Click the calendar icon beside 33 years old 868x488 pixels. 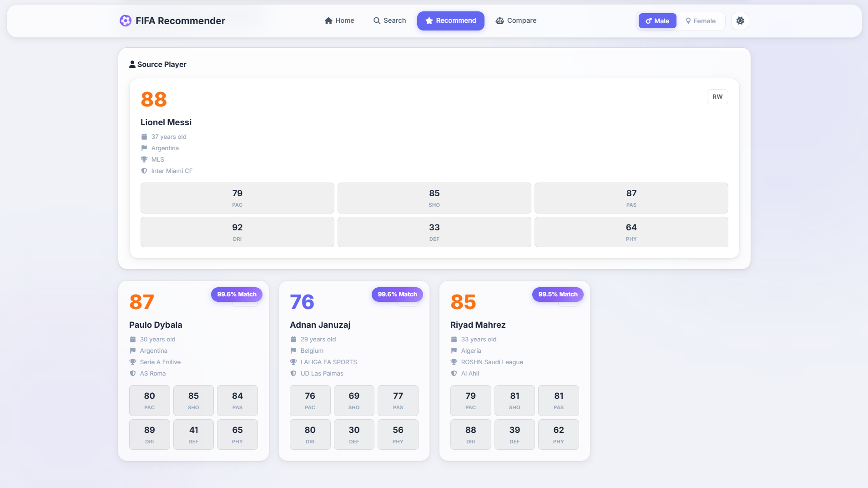(x=454, y=339)
